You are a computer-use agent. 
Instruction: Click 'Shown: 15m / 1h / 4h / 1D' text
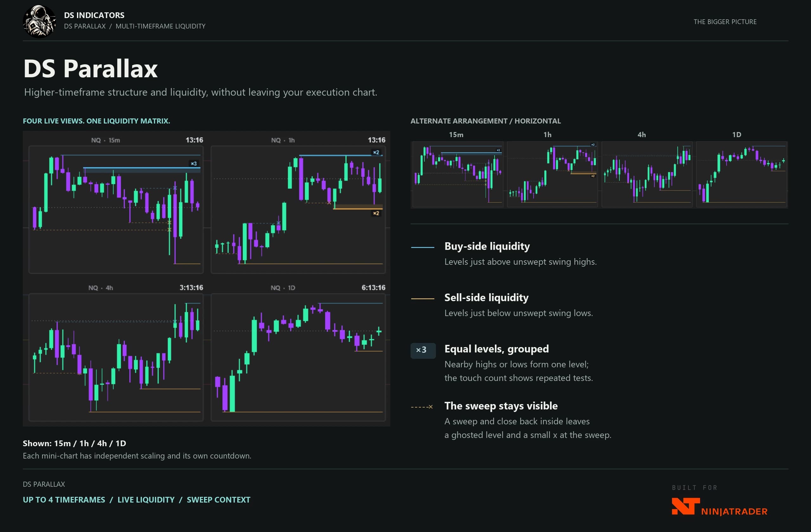[74, 443]
